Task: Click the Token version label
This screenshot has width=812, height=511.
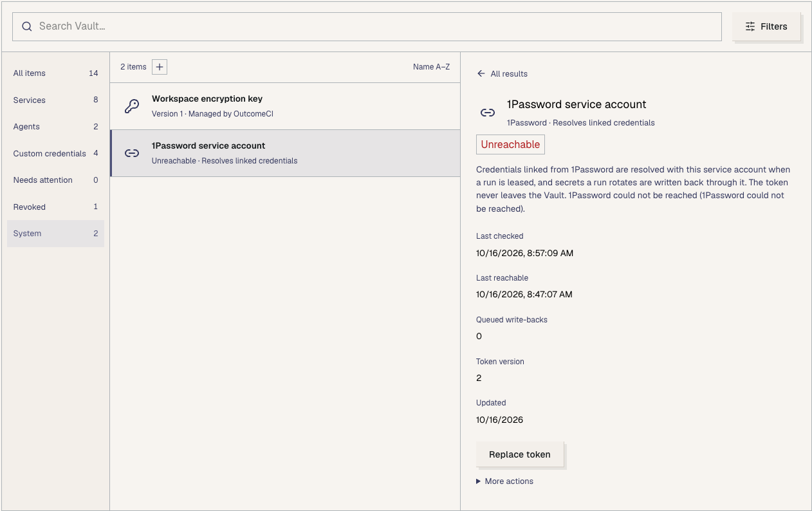Action: pos(500,362)
